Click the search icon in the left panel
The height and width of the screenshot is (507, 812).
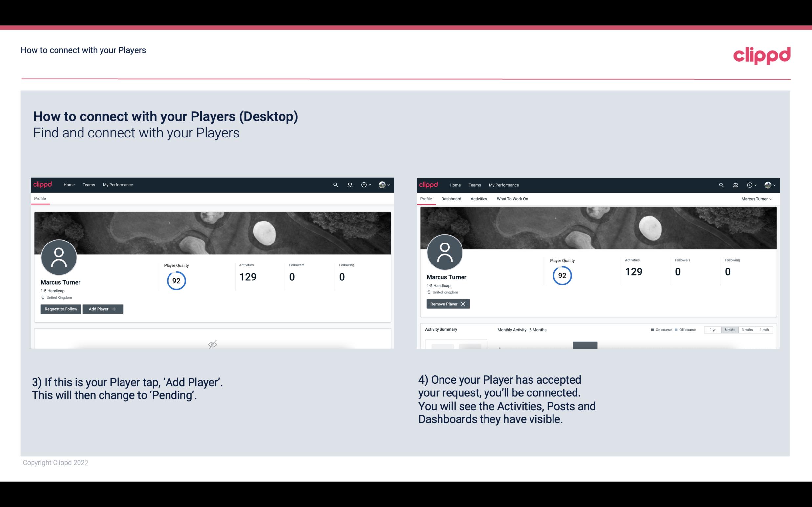pos(335,185)
